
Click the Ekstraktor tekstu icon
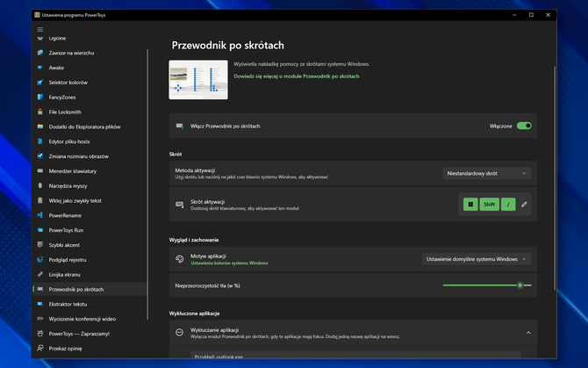(x=40, y=304)
